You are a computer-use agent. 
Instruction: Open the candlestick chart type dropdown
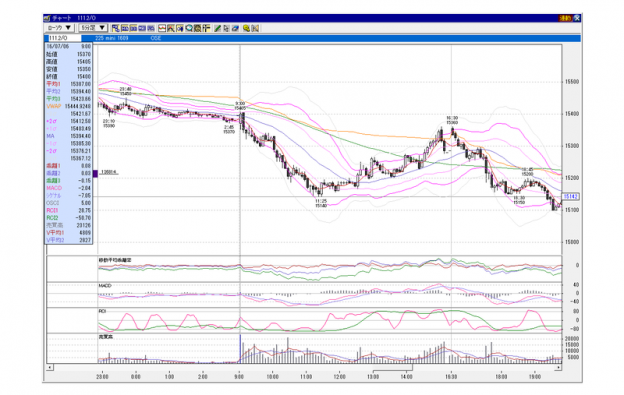(60, 28)
